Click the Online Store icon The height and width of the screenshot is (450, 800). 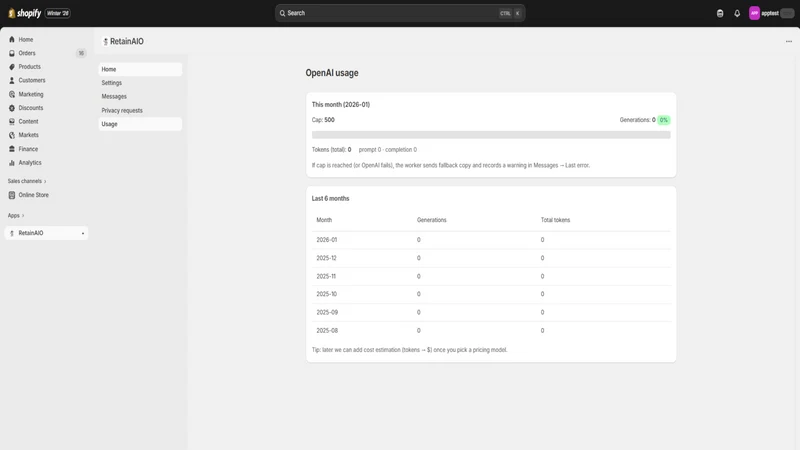(x=12, y=195)
